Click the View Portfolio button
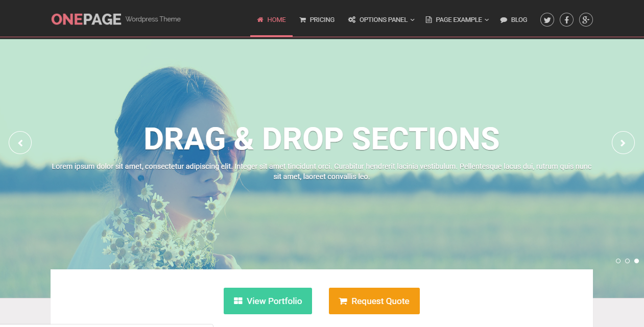This screenshot has width=644, height=327. (268, 301)
